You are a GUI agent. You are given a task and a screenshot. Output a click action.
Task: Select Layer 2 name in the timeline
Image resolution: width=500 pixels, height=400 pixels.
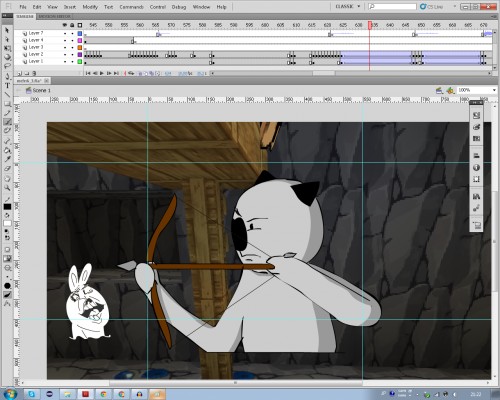(x=36, y=54)
